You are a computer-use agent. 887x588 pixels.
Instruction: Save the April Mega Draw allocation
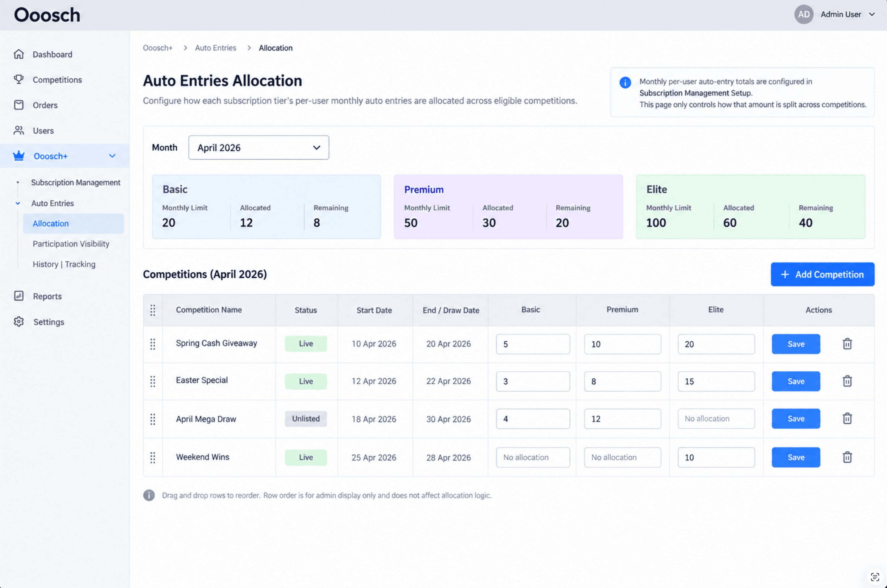click(x=796, y=418)
